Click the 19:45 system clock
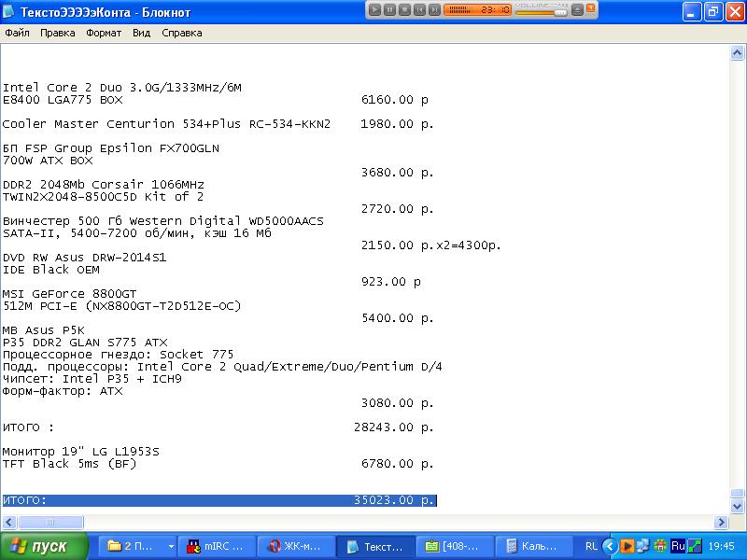The height and width of the screenshot is (560, 747). tap(721, 546)
